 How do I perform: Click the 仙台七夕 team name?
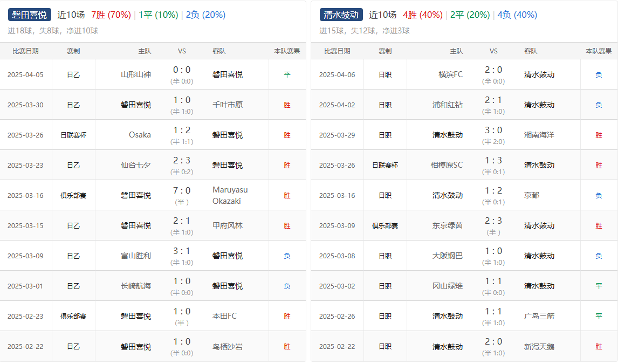click(136, 165)
